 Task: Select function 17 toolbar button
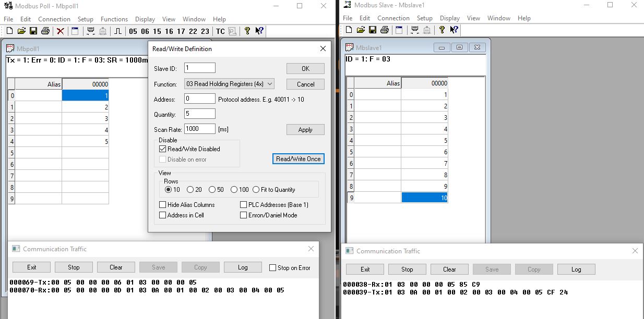pyautogui.click(x=181, y=31)
